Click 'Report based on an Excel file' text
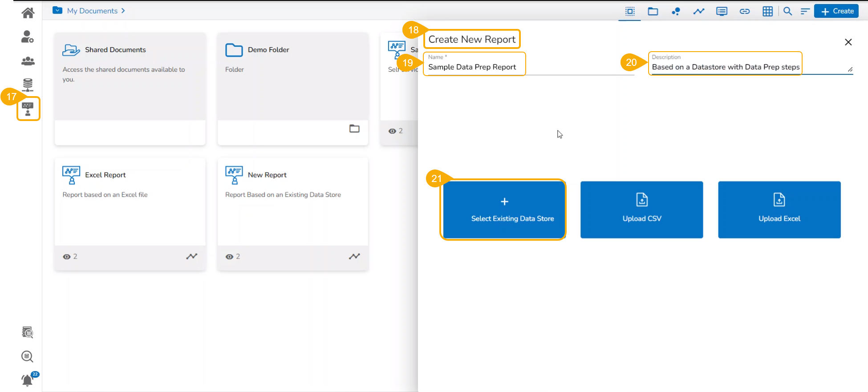The height and width of the screenshot is (392, 868). [x=105, y=194]
